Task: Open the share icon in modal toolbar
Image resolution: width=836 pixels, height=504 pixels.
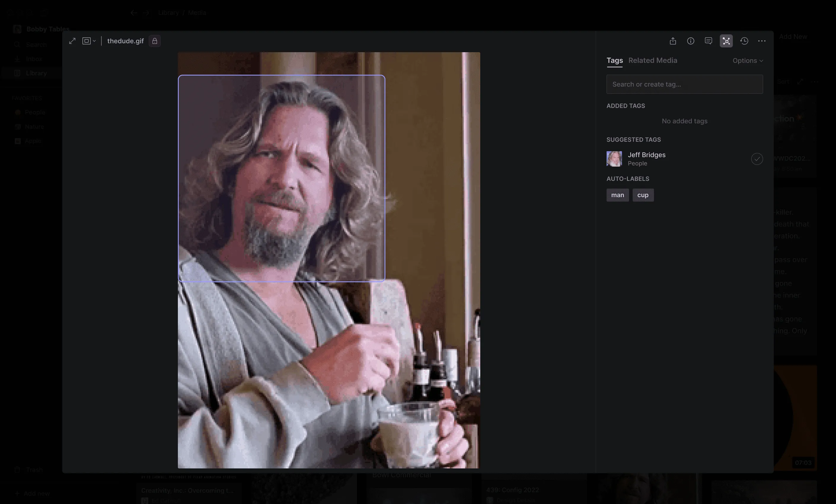Action: (x=673, y=41)
